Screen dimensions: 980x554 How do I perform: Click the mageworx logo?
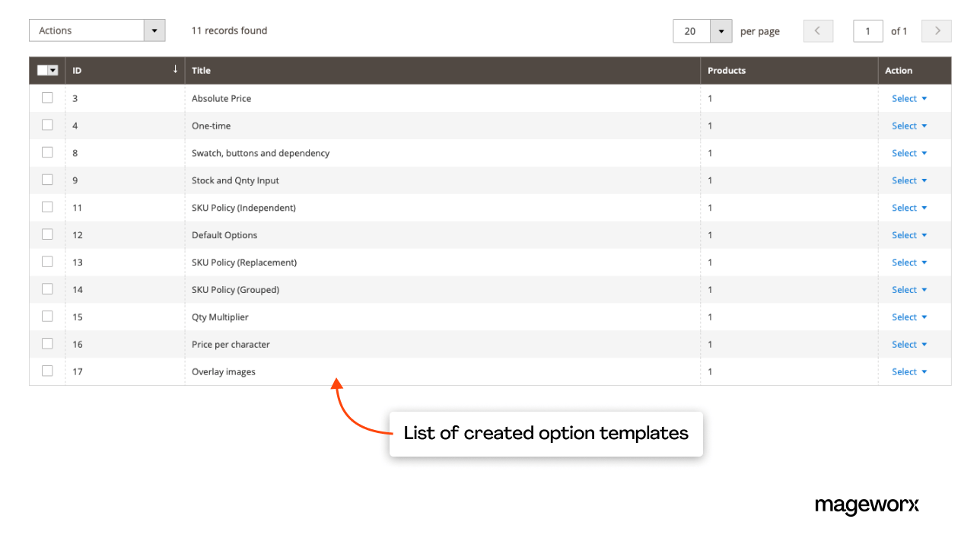click(867, 505)
